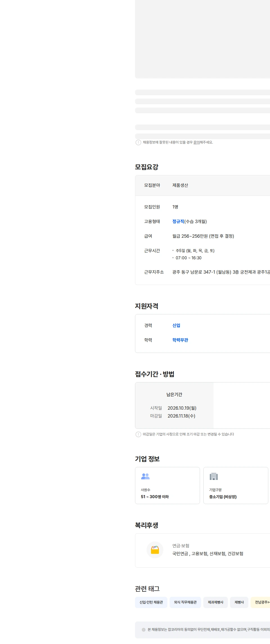Open the 신입·인턴 채용관 tag
The width and height of the screenshot is (270, 644).
click(151, 602)
